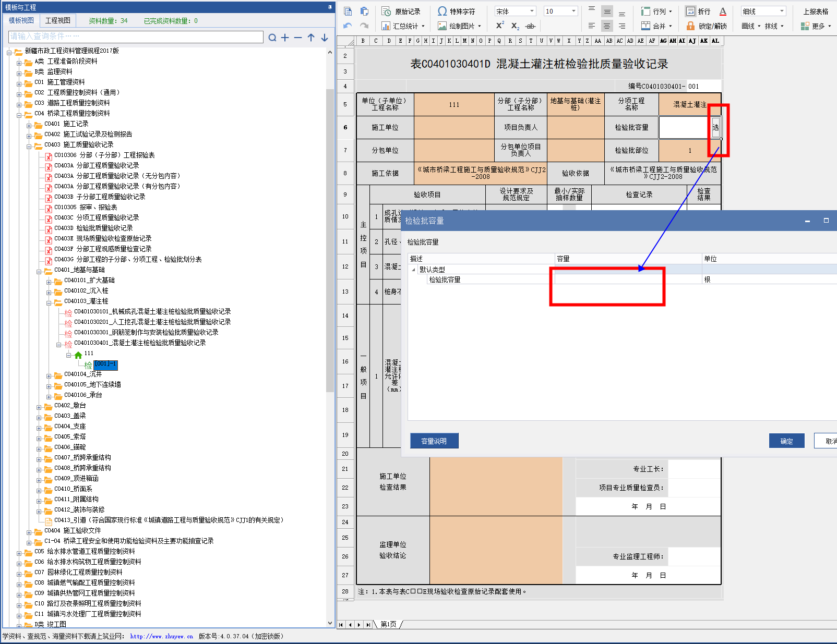Open 原始记录 (original record)

point(401,11)
